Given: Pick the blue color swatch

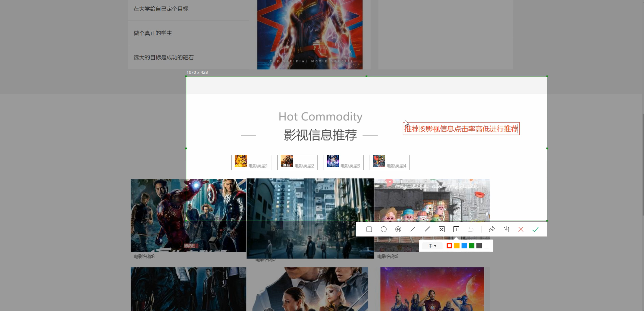Looking at the screenshot, I should point(464,246).
